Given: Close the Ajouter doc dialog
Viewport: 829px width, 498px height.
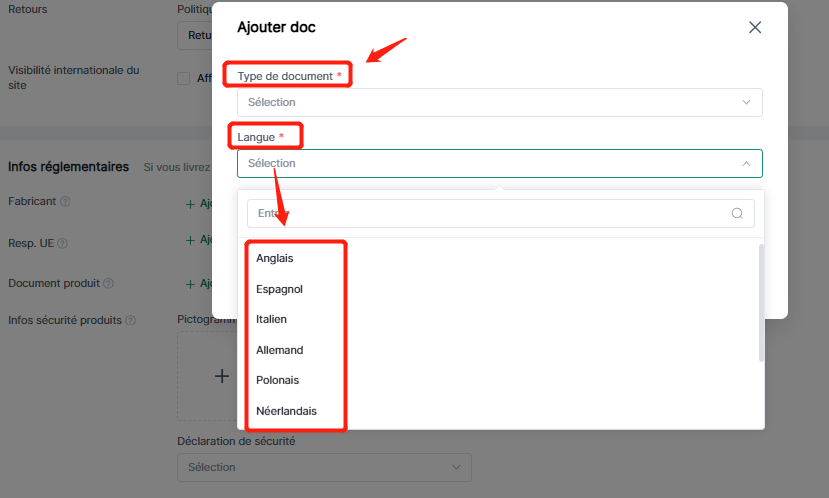Looking at the screenshot, I should coord(755,28).
